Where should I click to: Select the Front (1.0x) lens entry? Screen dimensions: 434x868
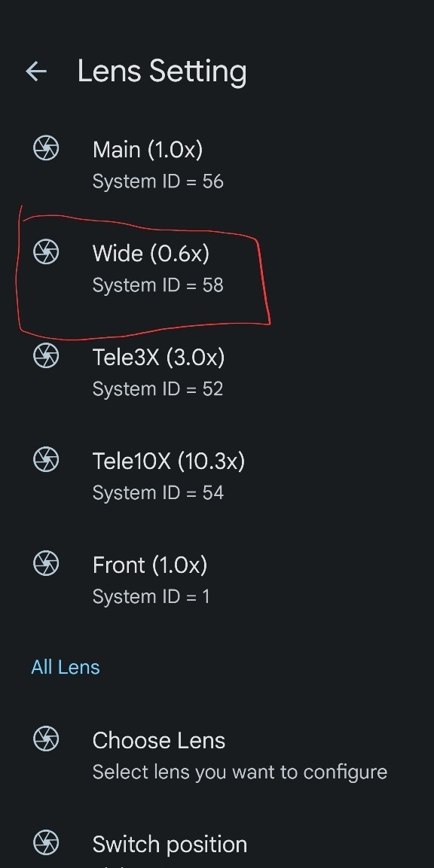click(217, 580)
